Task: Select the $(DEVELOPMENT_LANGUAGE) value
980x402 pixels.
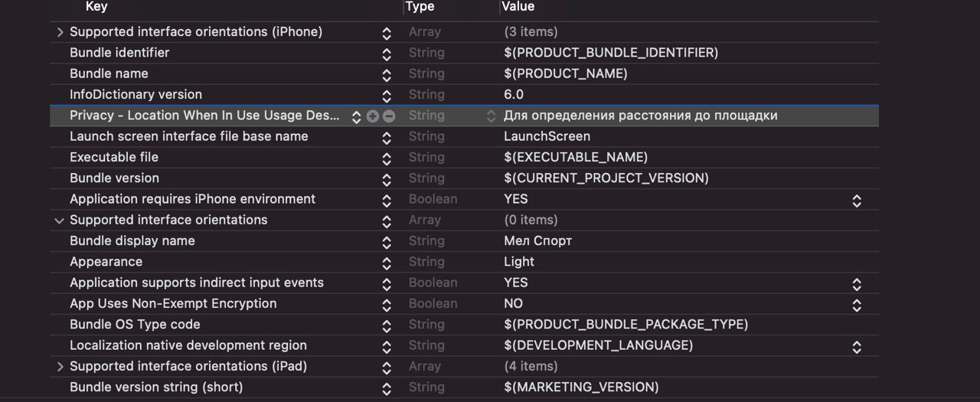Action: pyautogui.click(x=599, y=345)
